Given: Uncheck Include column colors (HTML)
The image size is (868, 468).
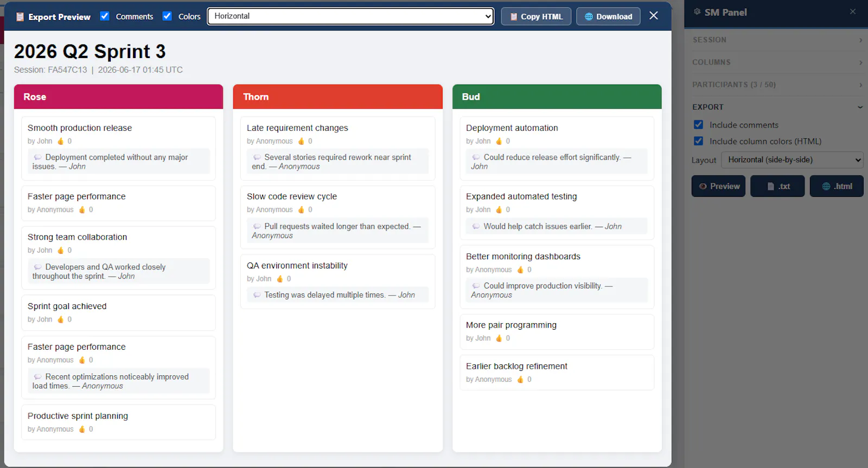Looking at the screenshot, I should click(x=699, y=141).
